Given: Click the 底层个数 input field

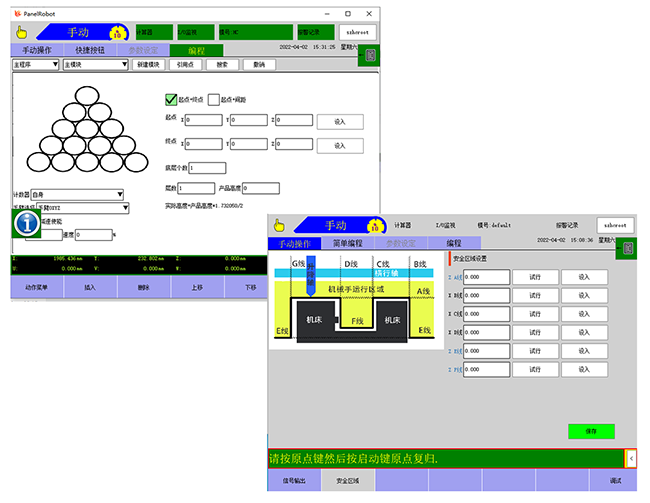Looking at the screenshot, I should tap(207, 168).
